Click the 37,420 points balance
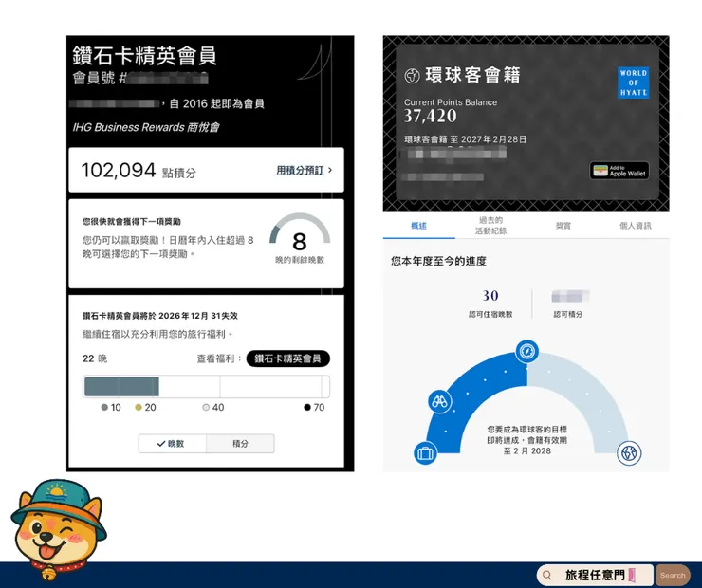The image size is (702, 588). [431, 117]
